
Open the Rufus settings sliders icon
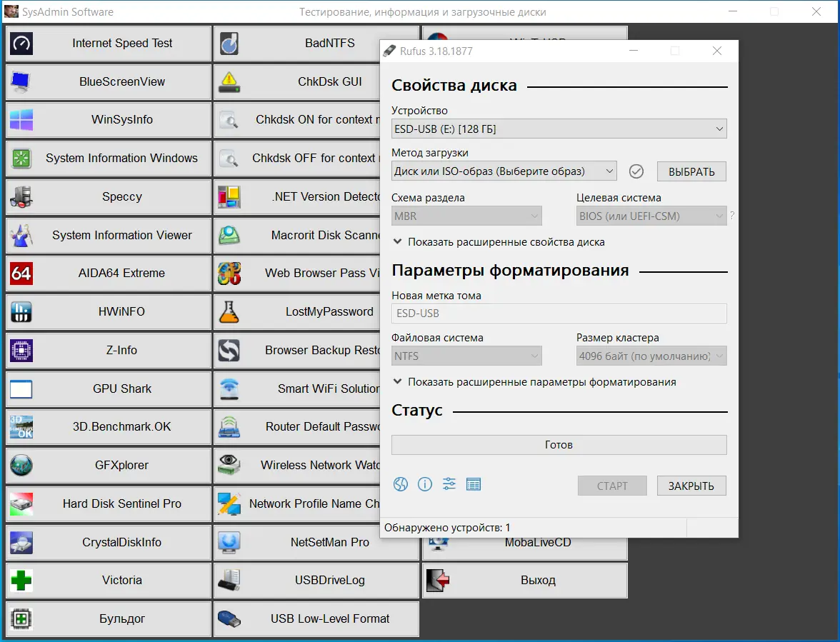coord(449,485)
